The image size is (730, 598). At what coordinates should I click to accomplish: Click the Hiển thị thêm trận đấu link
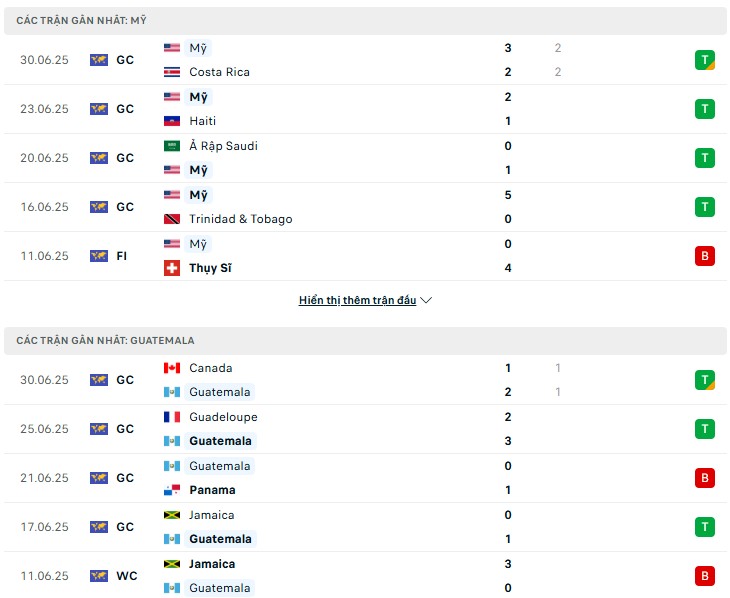coord(357,300)
